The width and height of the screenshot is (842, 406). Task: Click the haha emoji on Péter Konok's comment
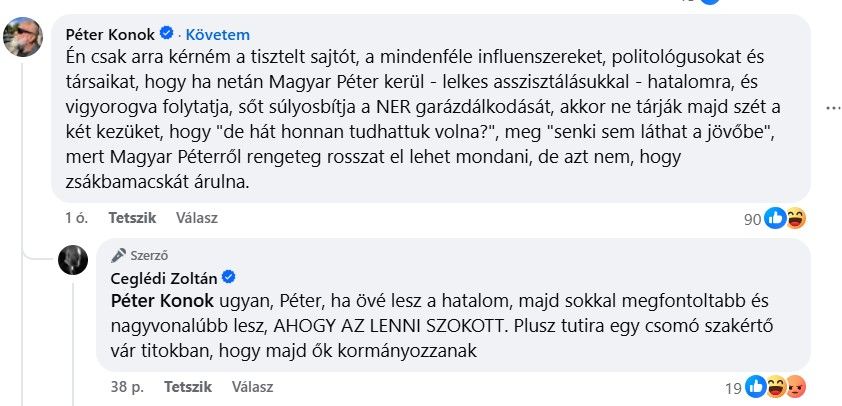pos(795,217)
